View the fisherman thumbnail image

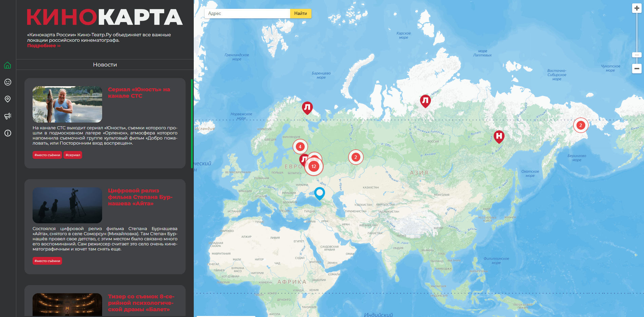tap(67, 104)
